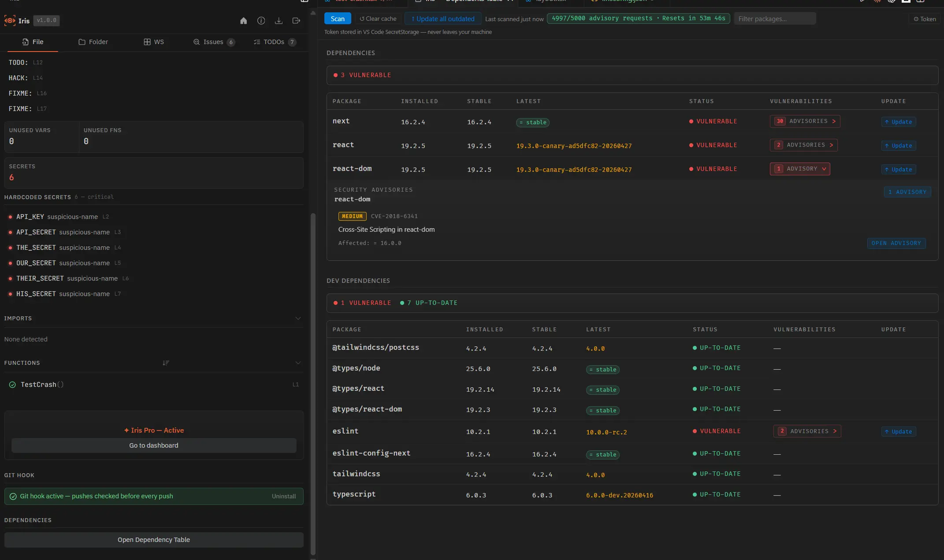Collapse the IMPORTS section chevron
This screenshot has width=944, height=560.
(298, 318)
